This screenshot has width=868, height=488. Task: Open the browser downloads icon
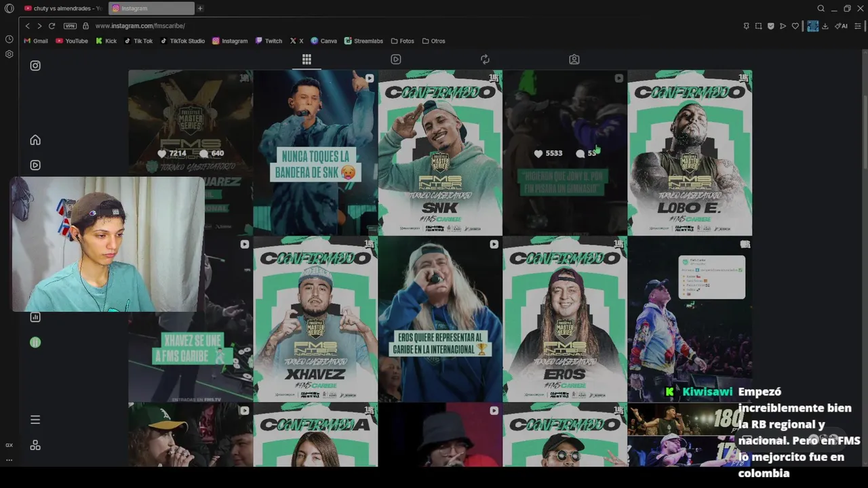pos(825,26)
